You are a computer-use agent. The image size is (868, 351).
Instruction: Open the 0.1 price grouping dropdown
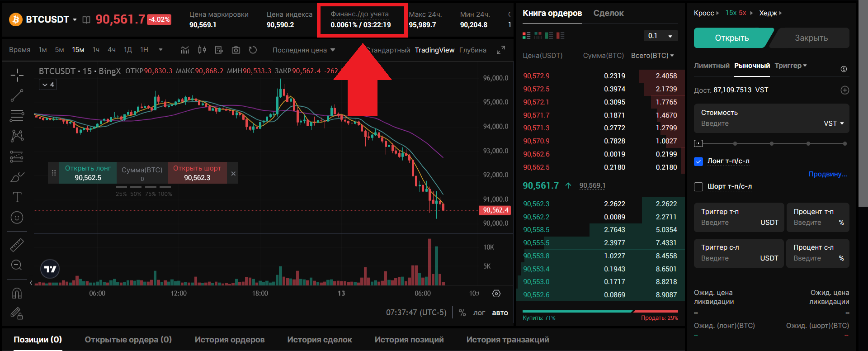660,36
